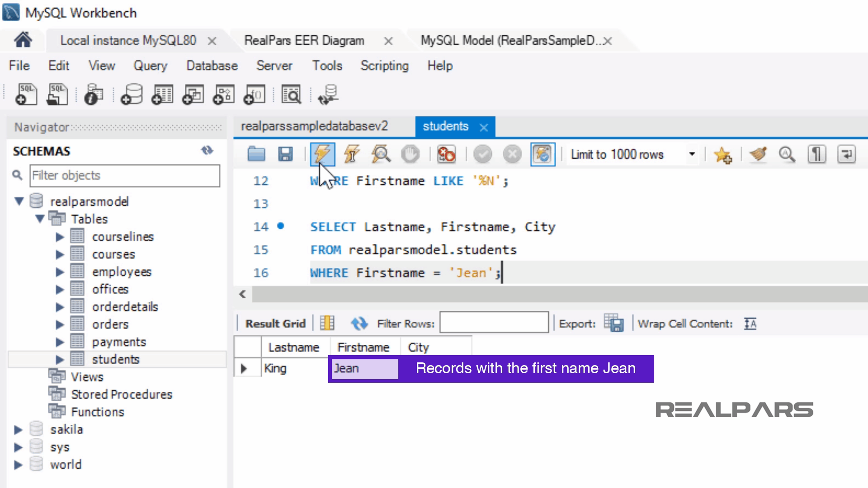Switch to the RealPars EER Diagram tab

pos(304,40)
